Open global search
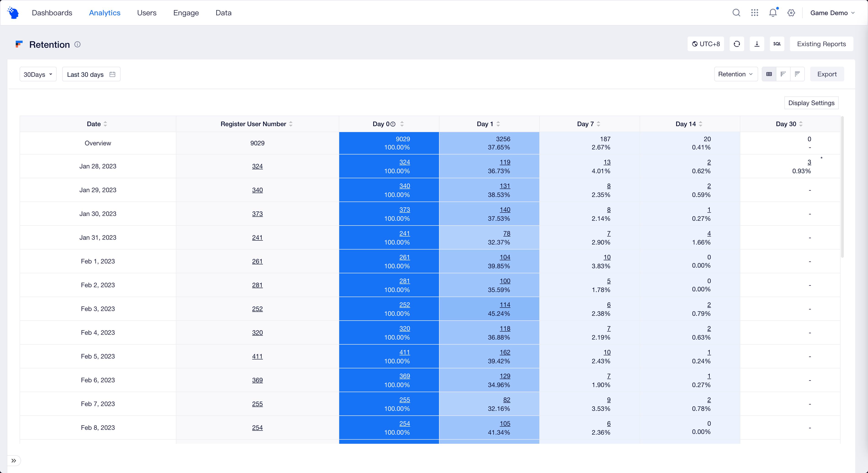 [736, 13]
